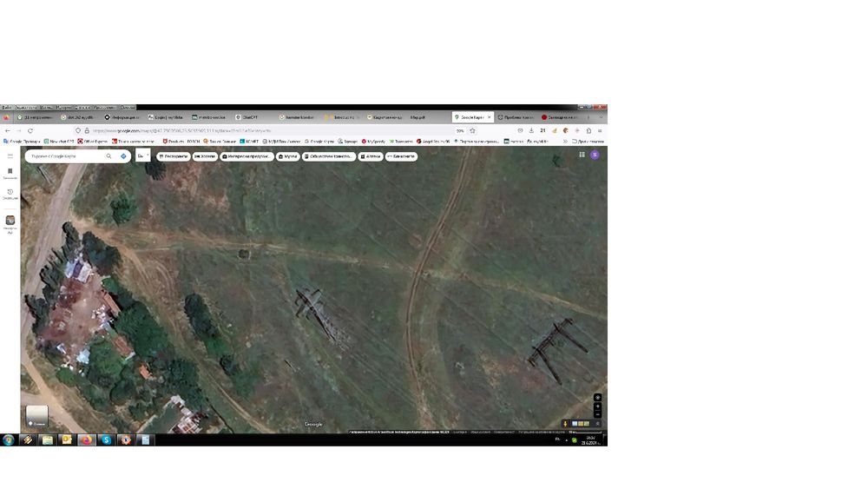This screenshot has height=489, width=868.
Task: Open the Recents history sidebar icon
Action: pos(10,194)
